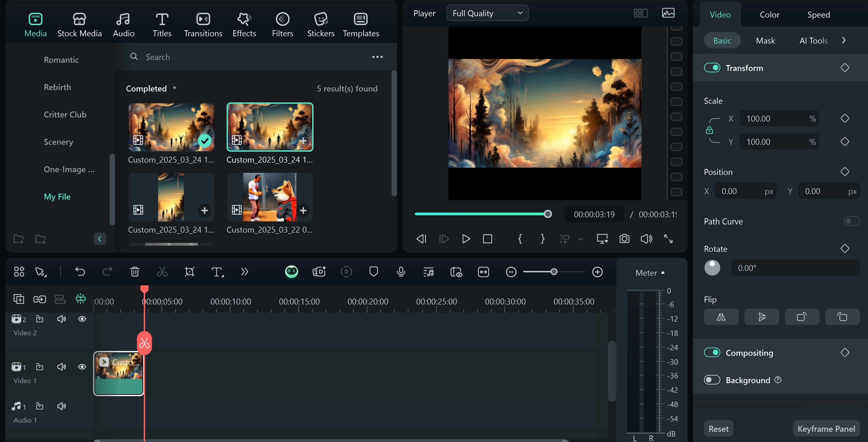Open the Mask sub-tab
This screenshot has height=442, width=868.
click(765, 40)
